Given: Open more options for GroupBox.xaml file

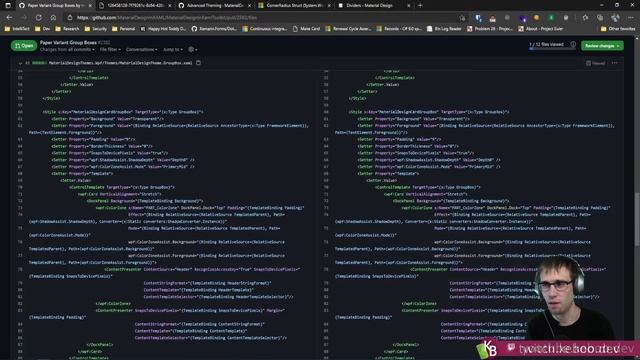Looking at the screenshot, I should point(615,63).
